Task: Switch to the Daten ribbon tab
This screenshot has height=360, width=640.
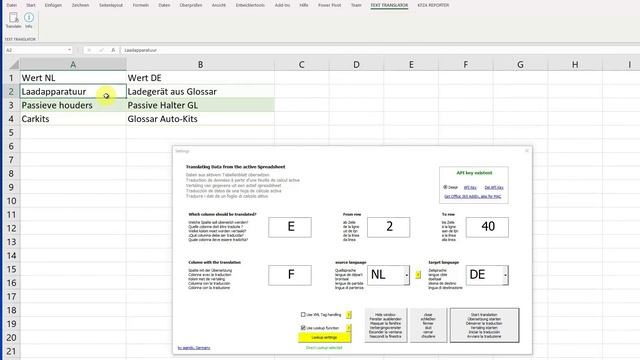Action: [164, 5]
